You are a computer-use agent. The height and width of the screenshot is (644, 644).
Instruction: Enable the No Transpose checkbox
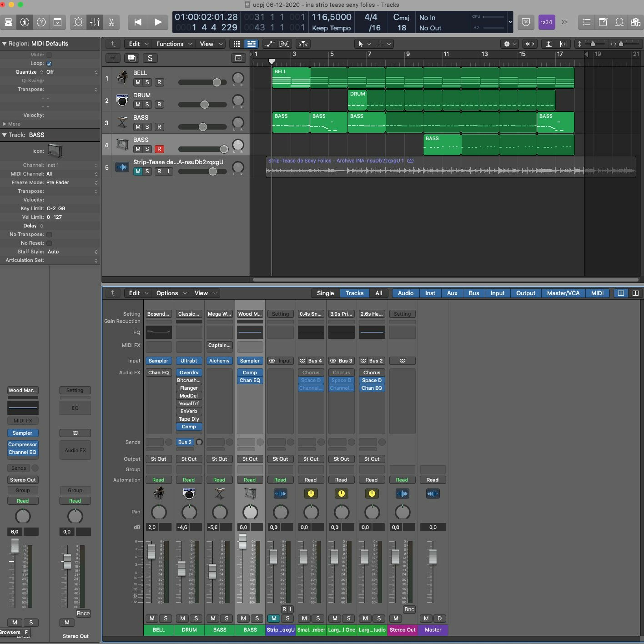49,234
